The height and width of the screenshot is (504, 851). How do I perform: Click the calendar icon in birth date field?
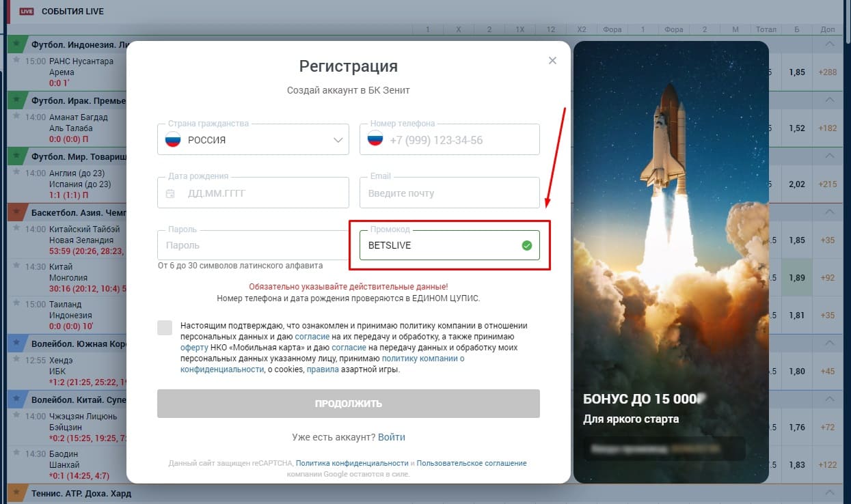tap(170, 193)
